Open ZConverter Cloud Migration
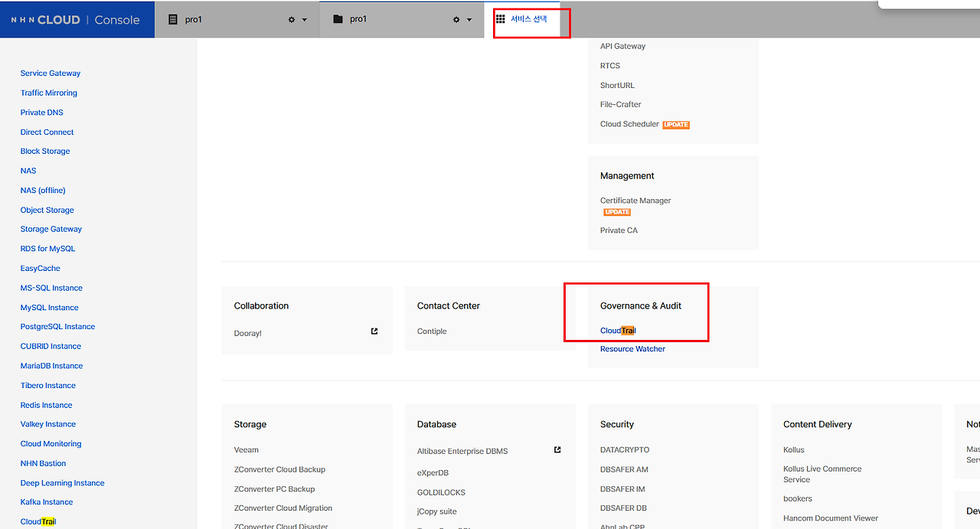This screenshot has width=980, height=529. (283, 508)
